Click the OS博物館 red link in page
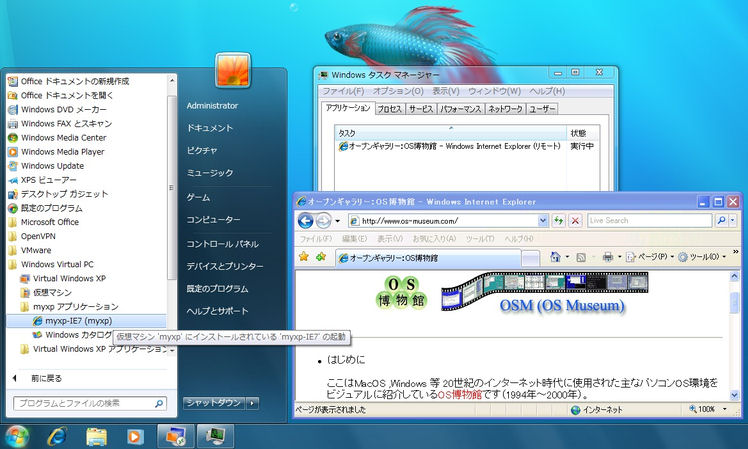The width and height of the screenshot is (748, 449). coord(460,395)
